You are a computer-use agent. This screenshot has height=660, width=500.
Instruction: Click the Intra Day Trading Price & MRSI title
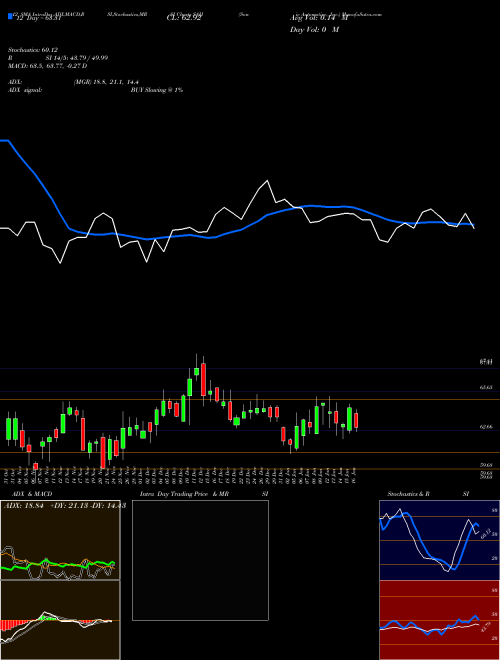pyautogui.click(x=204, y=494)
